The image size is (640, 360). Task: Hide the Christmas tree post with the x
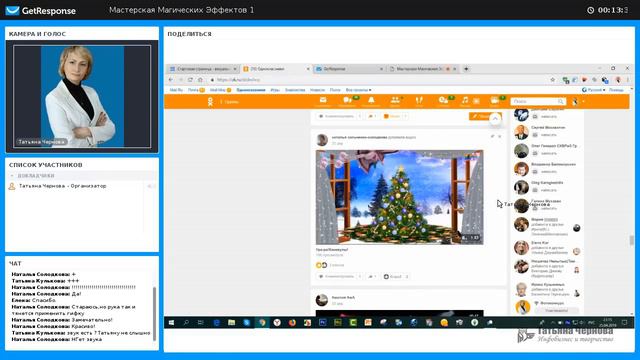(500, 136)
